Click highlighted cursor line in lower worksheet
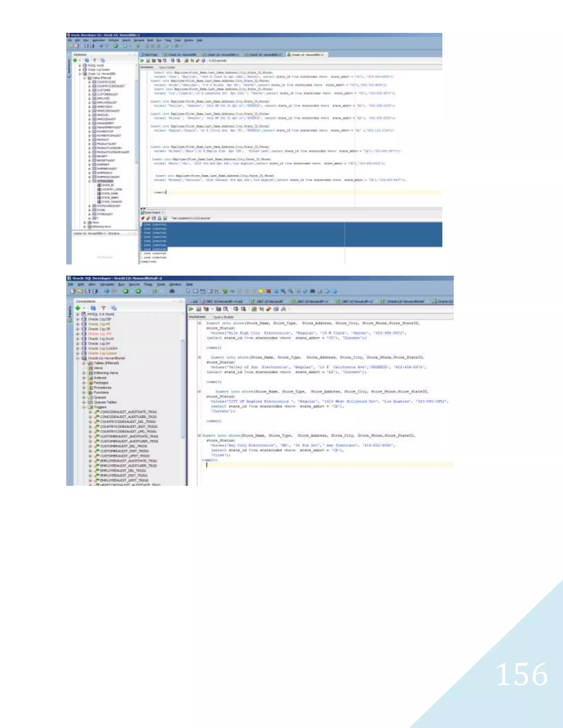Screen dimensions: 563x728 (327, 465)
